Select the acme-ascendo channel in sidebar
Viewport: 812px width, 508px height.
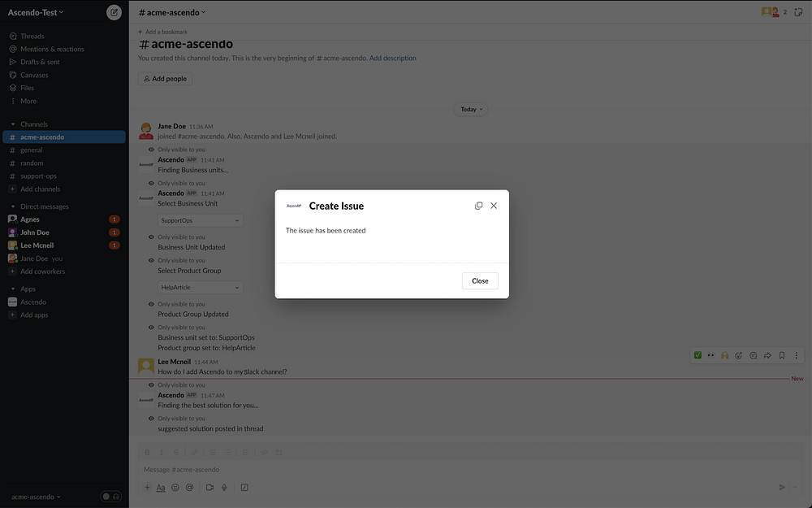(x=63, y=137)
